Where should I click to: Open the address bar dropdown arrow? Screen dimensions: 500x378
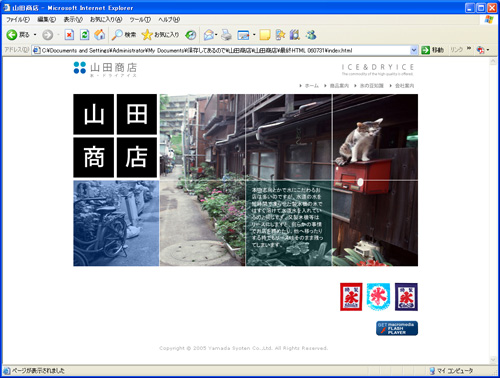414,50
